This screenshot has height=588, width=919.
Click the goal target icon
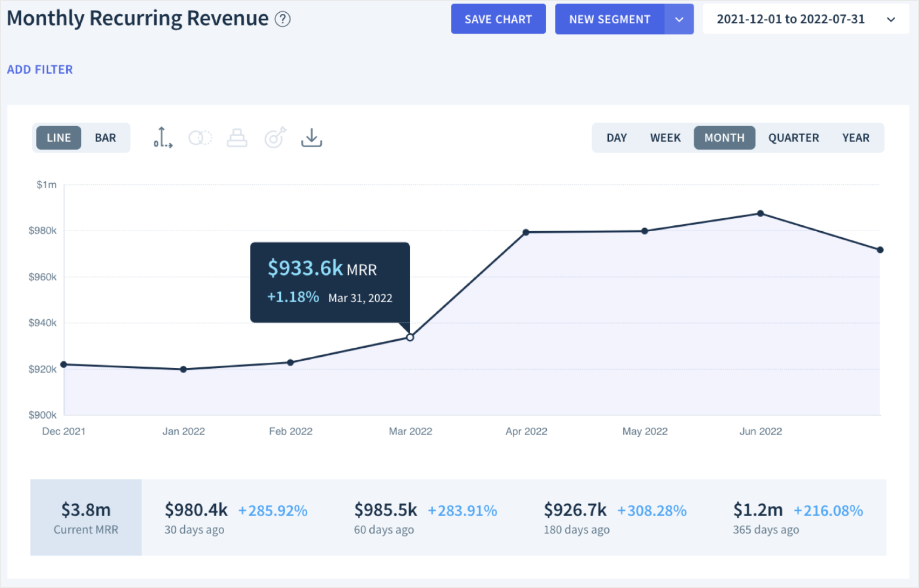[275, 138]
